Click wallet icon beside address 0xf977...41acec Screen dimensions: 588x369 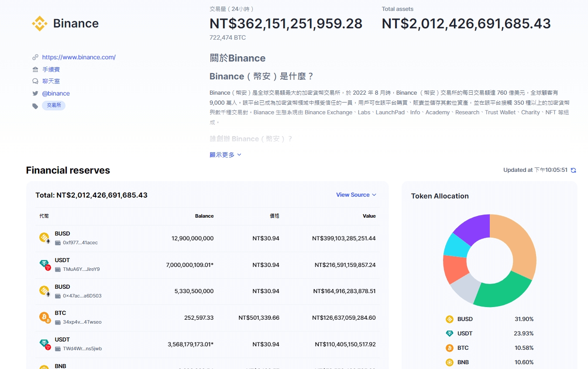58,243
